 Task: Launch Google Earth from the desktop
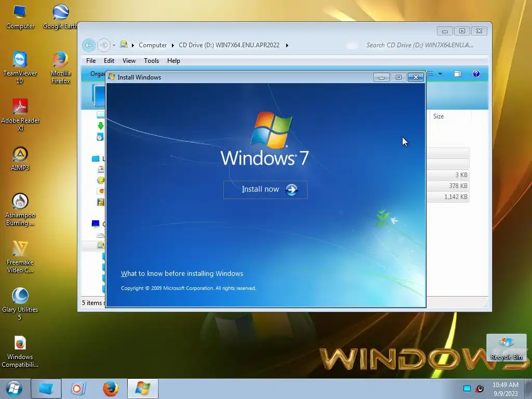click(60, 17)
